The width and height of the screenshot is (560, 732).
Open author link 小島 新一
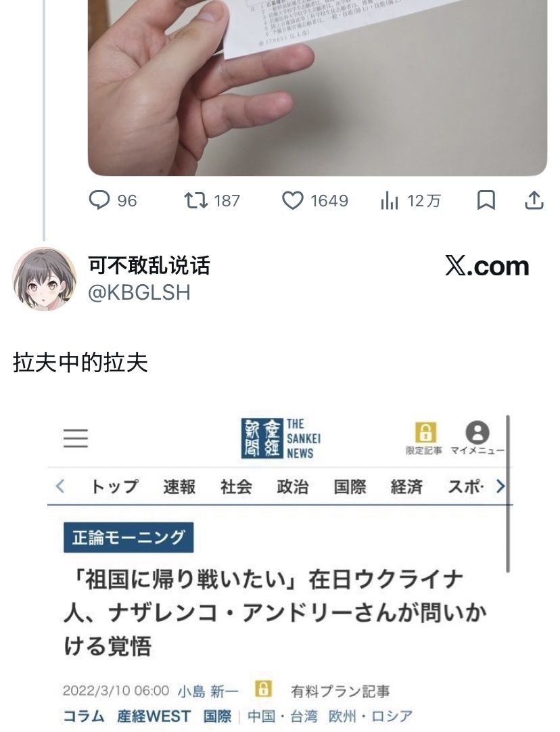(x=208, y=691)
